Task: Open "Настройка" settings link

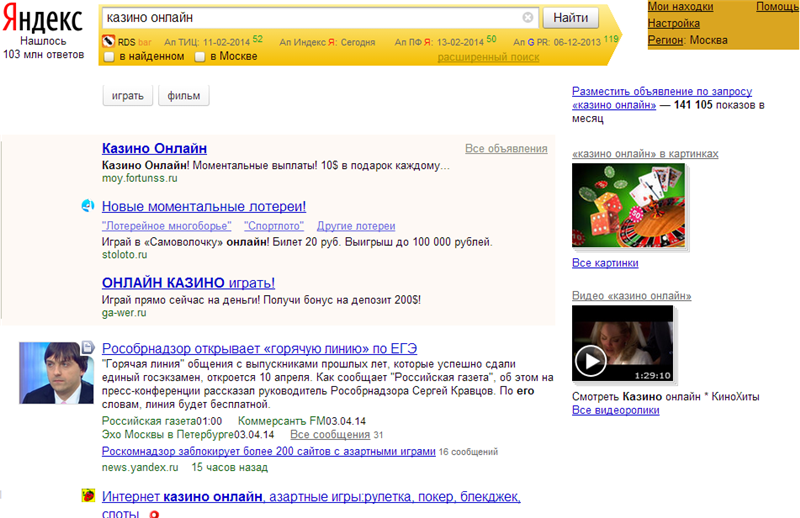Action: click(673, 23)
